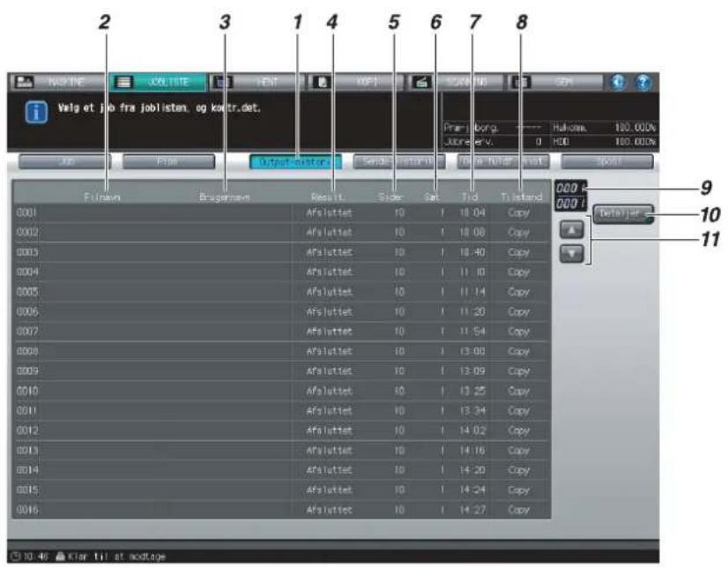Select job row 0008 finished at 13:00
The image size is (728, 567).
tap(281, 351)
